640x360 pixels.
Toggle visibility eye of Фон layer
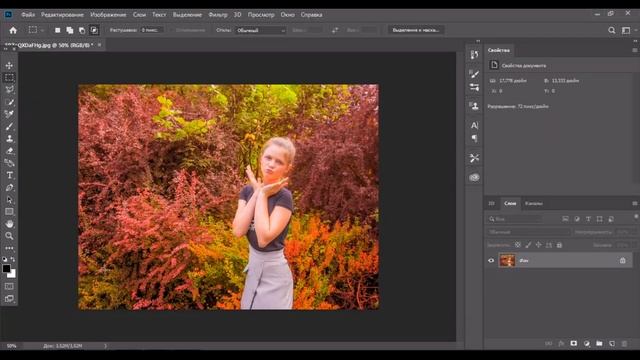pyautogui.click(x=491, y=260)
